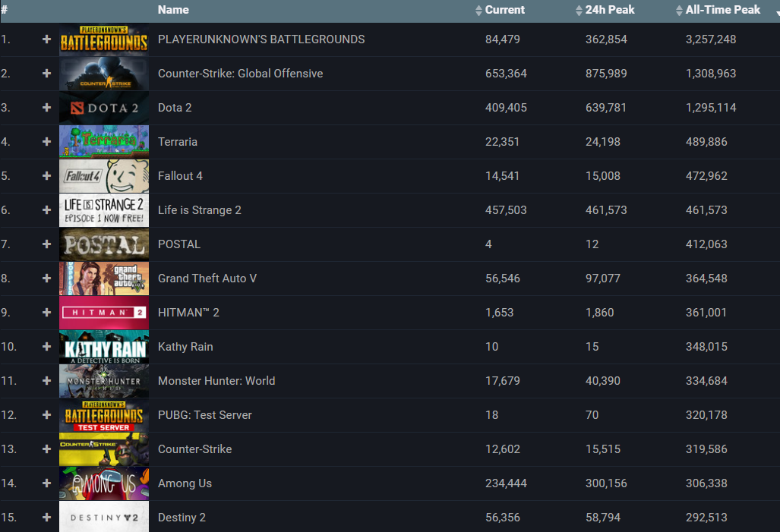The image size is (780, 532).
Task: Open Monster Hunter: World name link
Action: click(216, 381)
